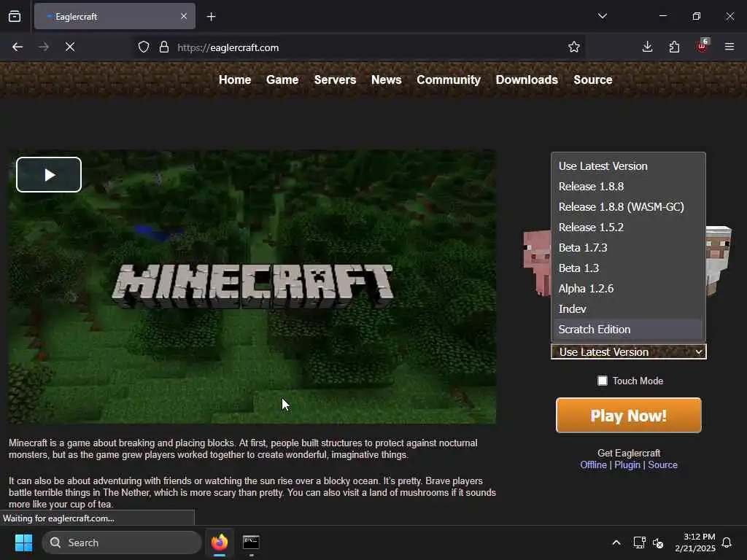Choose the Indev version
This screenshot has width=747, height=560.
coord(628,309)
